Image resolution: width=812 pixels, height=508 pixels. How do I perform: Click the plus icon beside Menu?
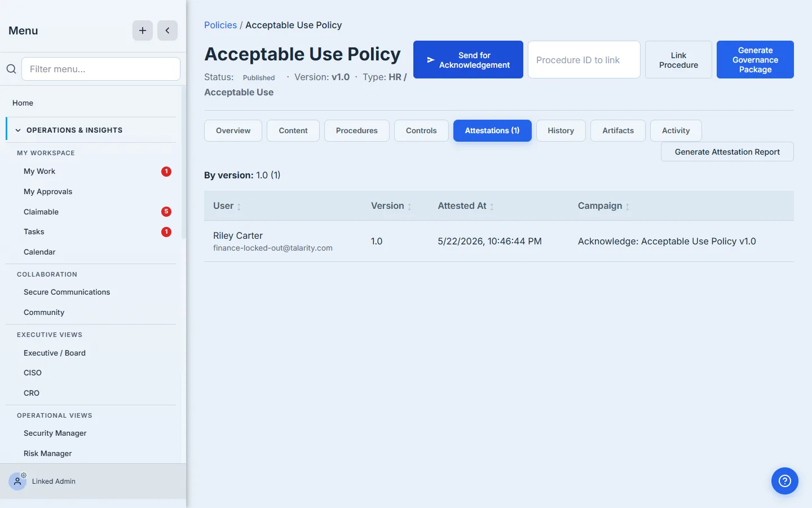click(x=143, y=30)
